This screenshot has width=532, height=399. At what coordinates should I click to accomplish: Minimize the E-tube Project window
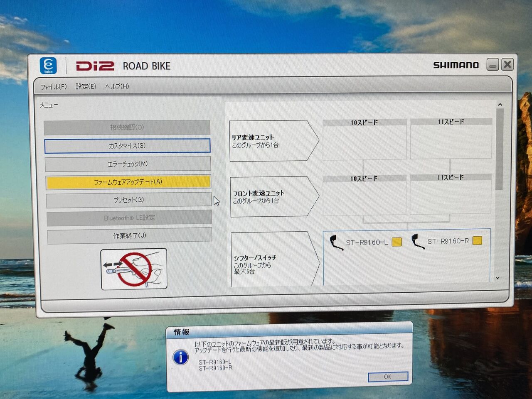[x=493, y=65]
